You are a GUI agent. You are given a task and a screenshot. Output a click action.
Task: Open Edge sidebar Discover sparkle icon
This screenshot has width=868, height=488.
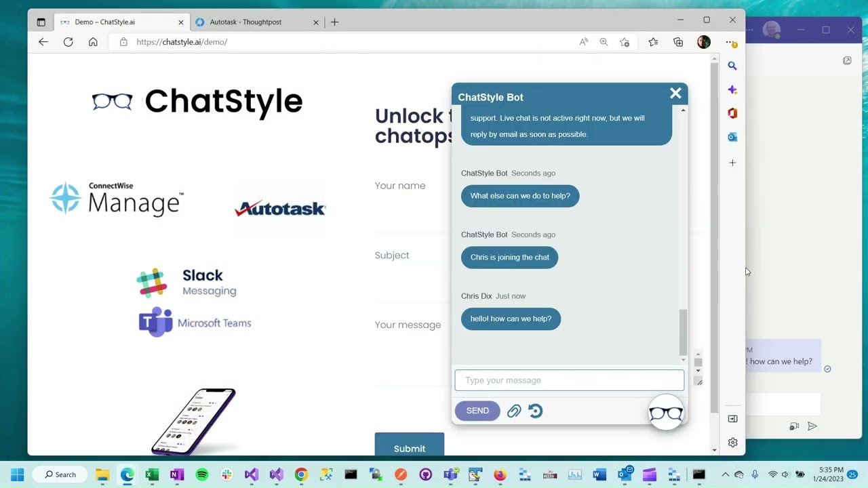point(732,89)
